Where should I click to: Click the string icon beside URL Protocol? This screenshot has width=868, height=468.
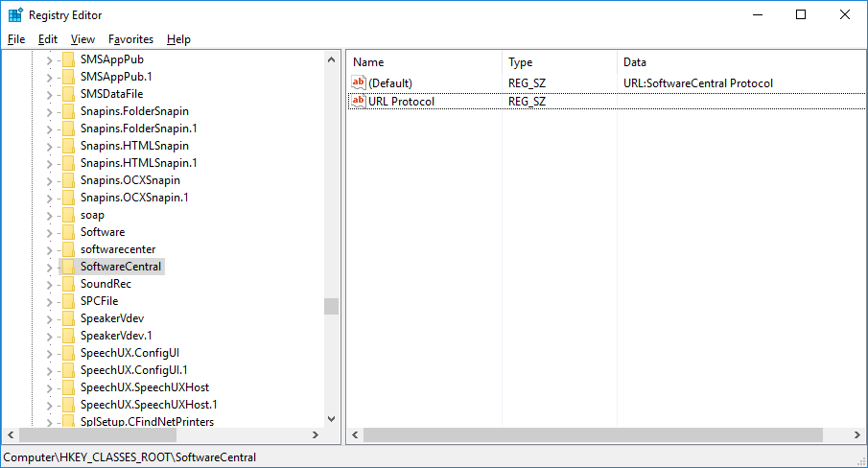tap(358, 102)
